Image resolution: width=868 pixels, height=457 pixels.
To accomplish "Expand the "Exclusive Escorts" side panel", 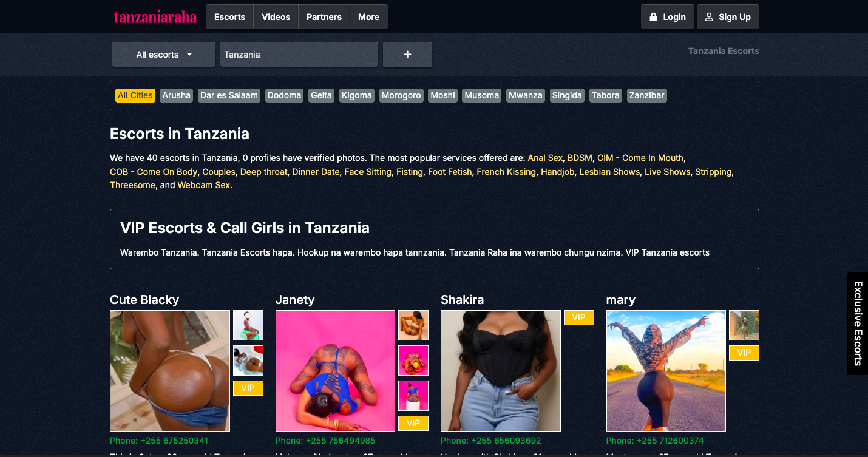I will coord(857,324).
